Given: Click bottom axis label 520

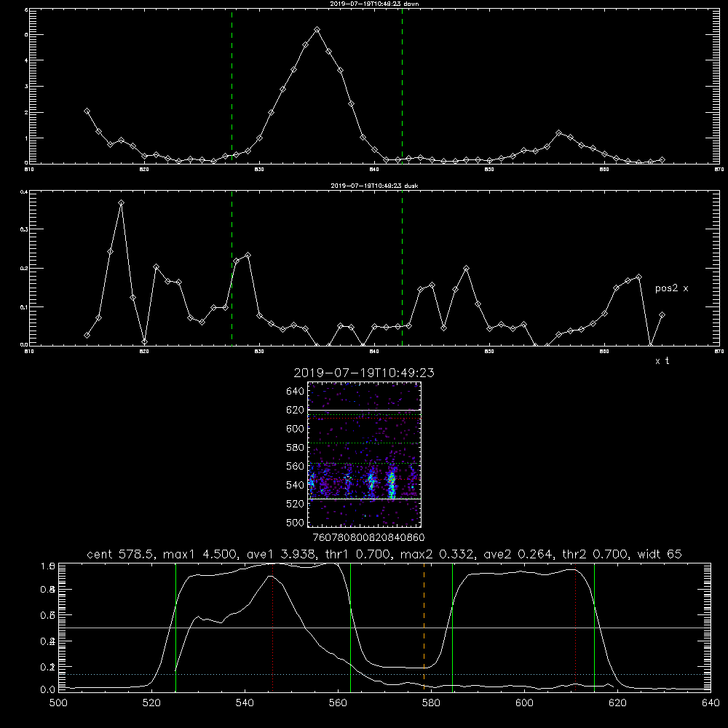Looking at the screenshot, I should coord(151,703).
